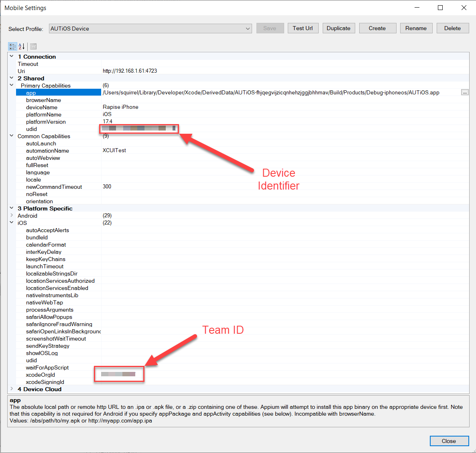Click the Create profile button
This screenshot has width=476, height=453.
coord(377,28)
